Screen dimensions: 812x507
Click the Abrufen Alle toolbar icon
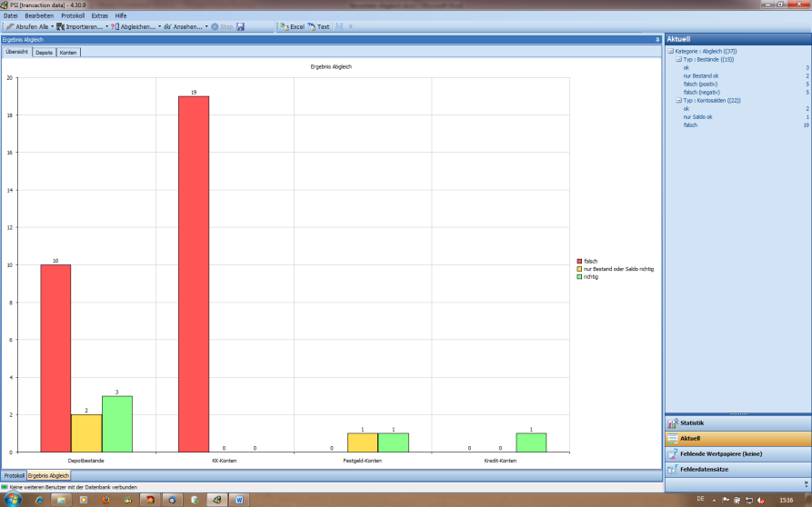[10, 26]
